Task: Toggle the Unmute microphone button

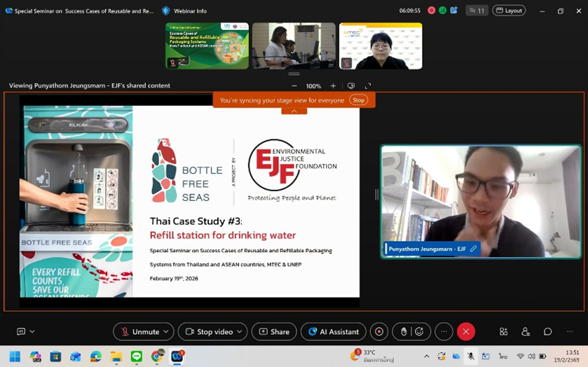Action: pos(139,332)
